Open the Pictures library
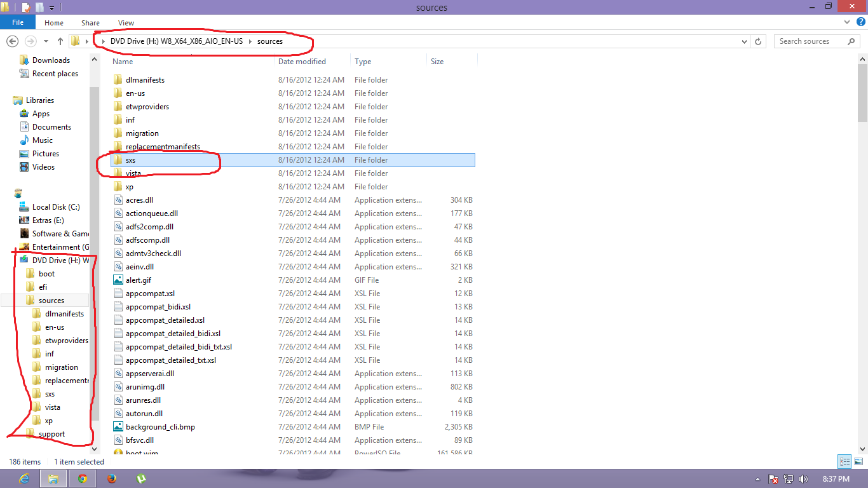Screen dimensions: 868x488 46,154
